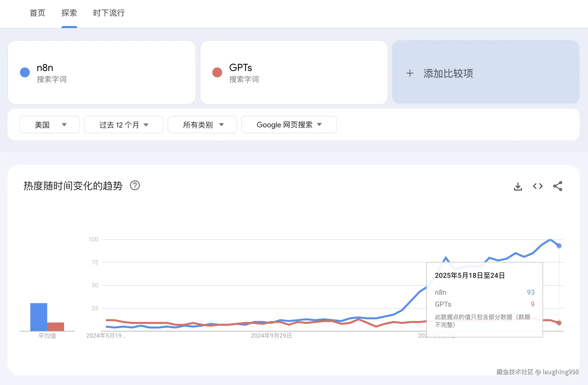The width and height of the screenshot is (588, 385).
Task: Click the share icon for the chart
Action: 557,186
